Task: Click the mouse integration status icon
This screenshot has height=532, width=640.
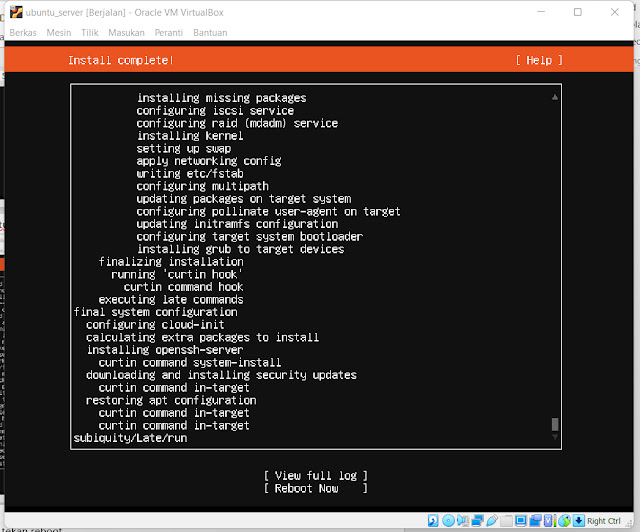Action: pyautogui.click(x=564, y=521)
